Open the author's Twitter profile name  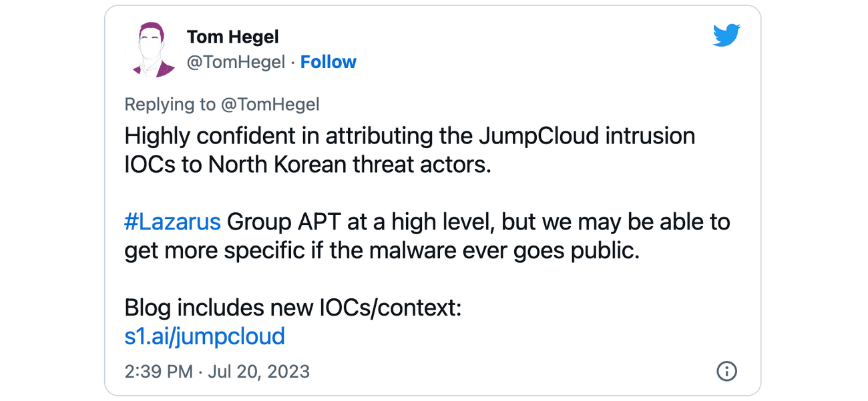(232, 37)
